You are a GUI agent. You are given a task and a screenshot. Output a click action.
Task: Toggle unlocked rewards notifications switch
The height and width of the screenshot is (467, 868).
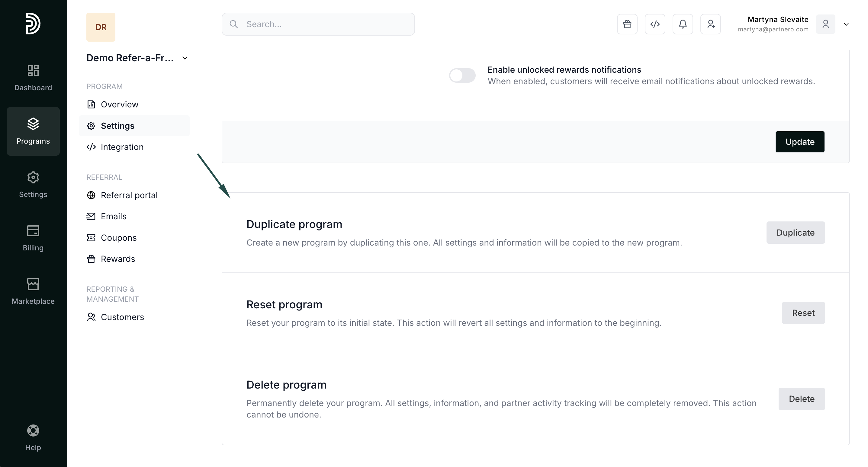point(462,75)
